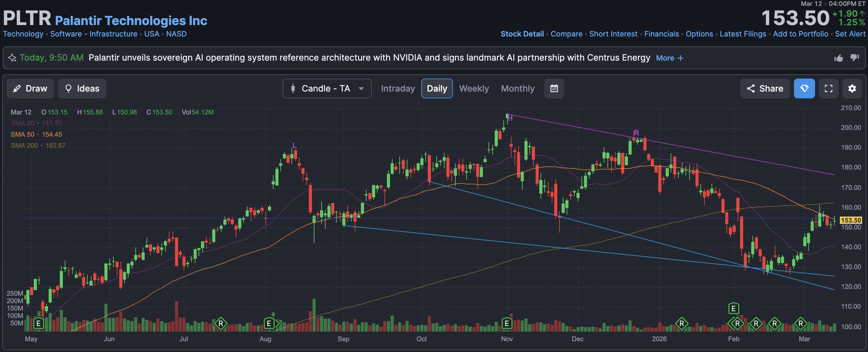Image resolution: width=868 pixels, height=352 pixels.
Task: Click the Add to Portfolio link
Action: coord(800,34)
